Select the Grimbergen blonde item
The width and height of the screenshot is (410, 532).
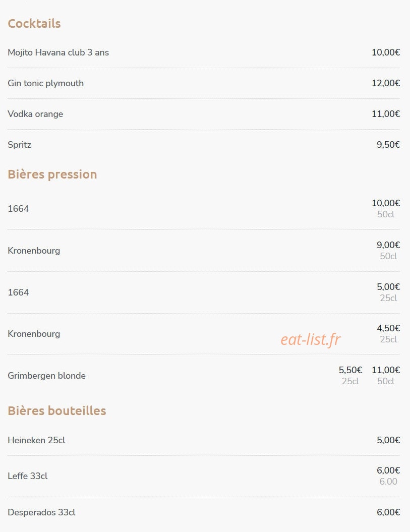pyautogui.click(x=46, y=376)
